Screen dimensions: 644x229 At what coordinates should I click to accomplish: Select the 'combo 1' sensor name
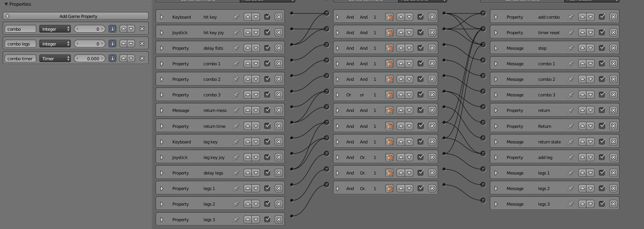[x=212, y=64]
